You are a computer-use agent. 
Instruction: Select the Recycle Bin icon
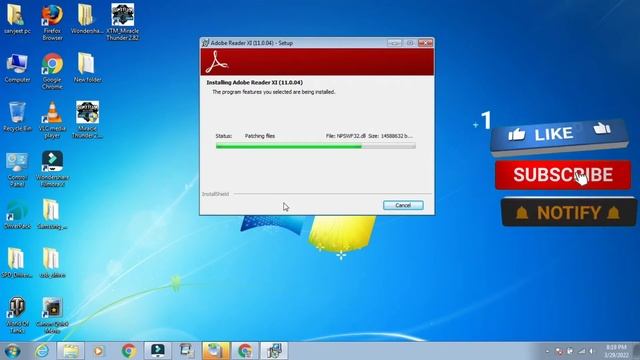tap(17, 117)
